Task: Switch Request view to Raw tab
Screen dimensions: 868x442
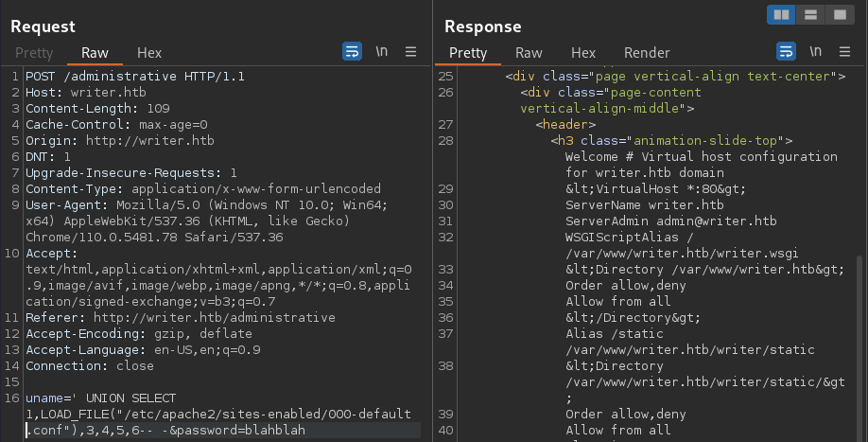Action: click(95, 53)
